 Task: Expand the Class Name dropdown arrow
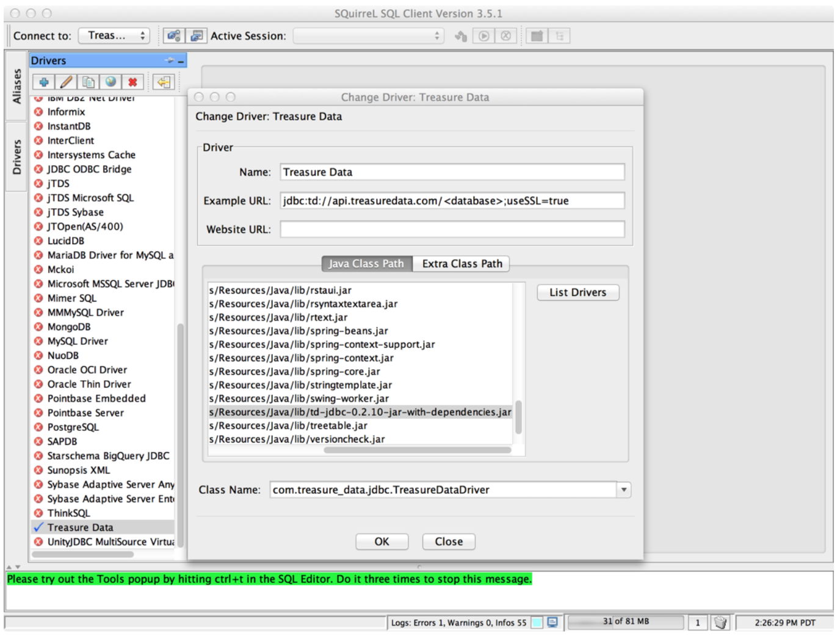tap(623, 490)
